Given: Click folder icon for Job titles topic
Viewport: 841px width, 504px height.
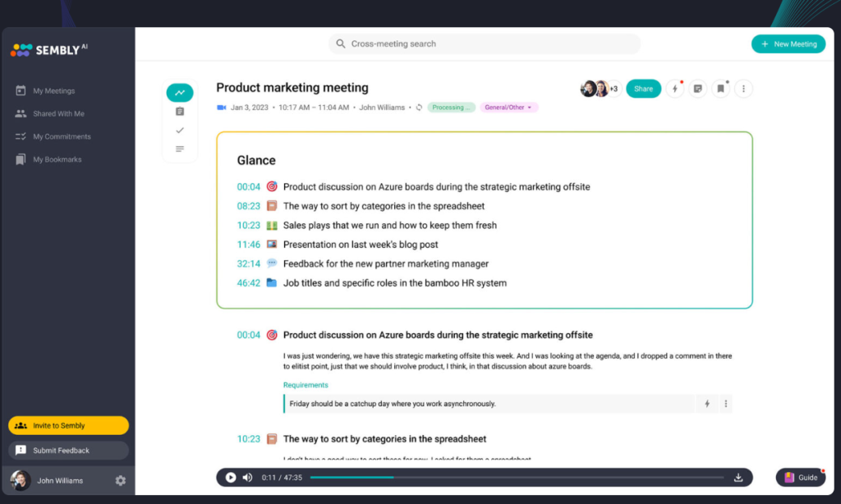Looking at the screenshot, I should tap(272, 282).
